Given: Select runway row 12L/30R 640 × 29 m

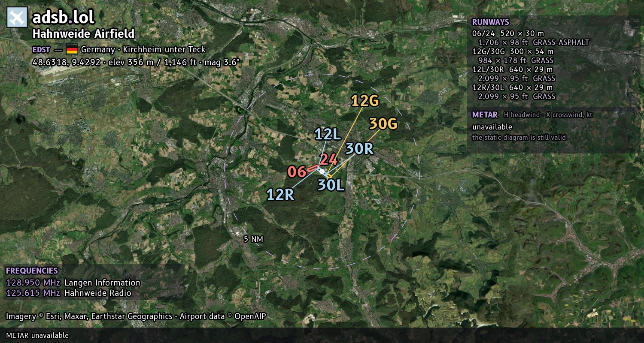Looking at the screenshot, I should pyautogui.click(x=512, y=69).
